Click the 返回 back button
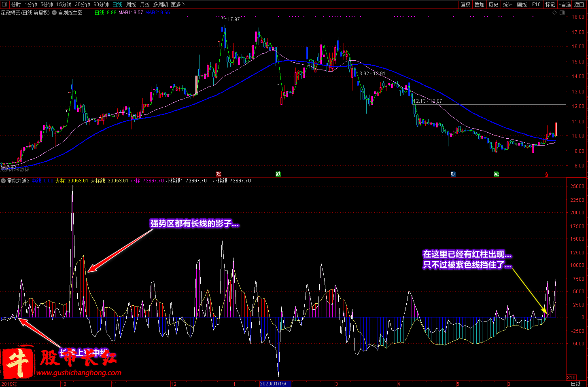 (580, 4)
